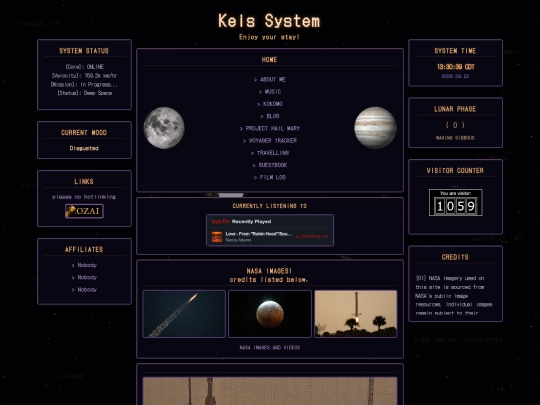
Task: Click the Jupiter planet image
Action: [x=375, y=128]
